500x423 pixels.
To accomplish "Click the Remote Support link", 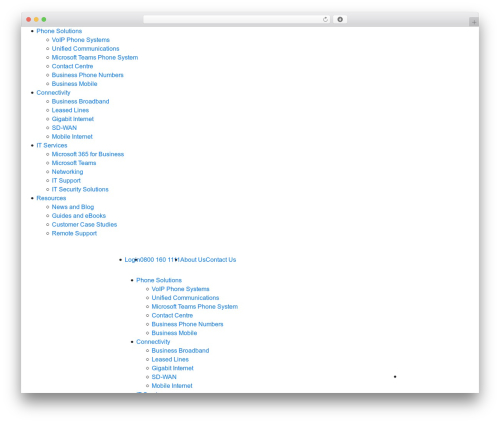I will 74,233.
